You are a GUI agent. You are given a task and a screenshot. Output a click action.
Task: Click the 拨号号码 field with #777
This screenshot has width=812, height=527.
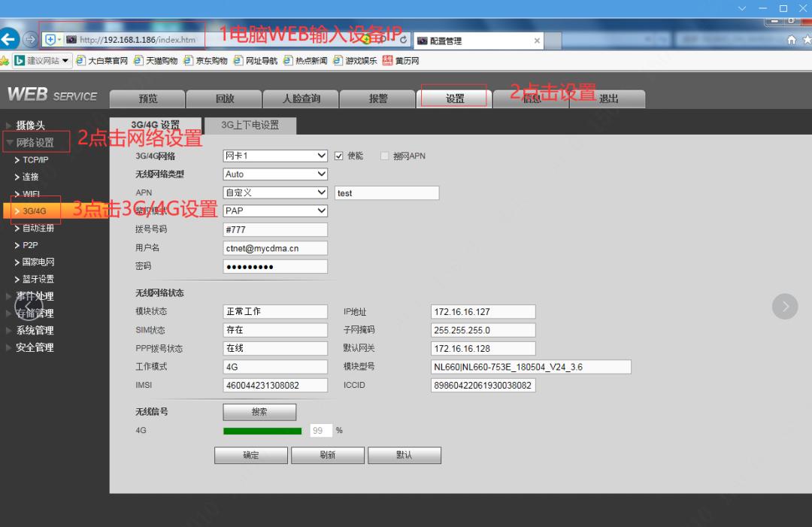(275, 229)
